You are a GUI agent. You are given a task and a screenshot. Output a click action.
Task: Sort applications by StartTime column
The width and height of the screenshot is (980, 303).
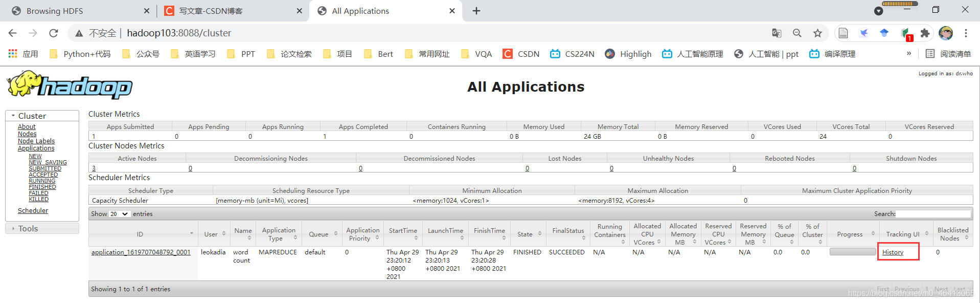point(403,234)
